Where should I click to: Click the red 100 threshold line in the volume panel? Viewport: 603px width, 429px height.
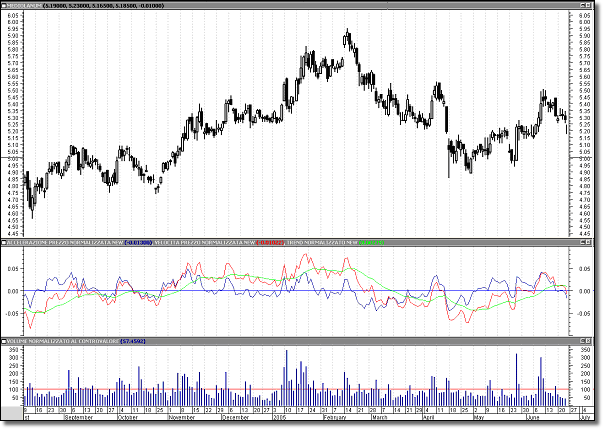point(300,388)
